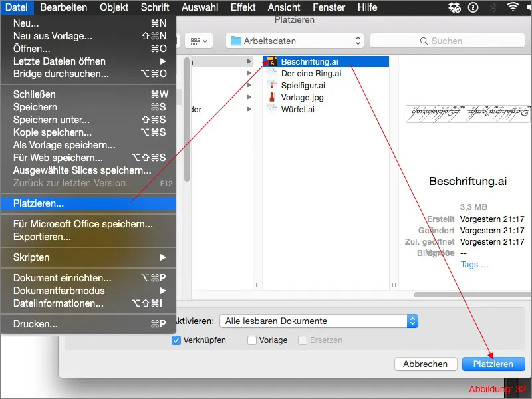Select Platzieren... in the Datei menu
This screenshot has height=399, width=532.
coord(88,203)
